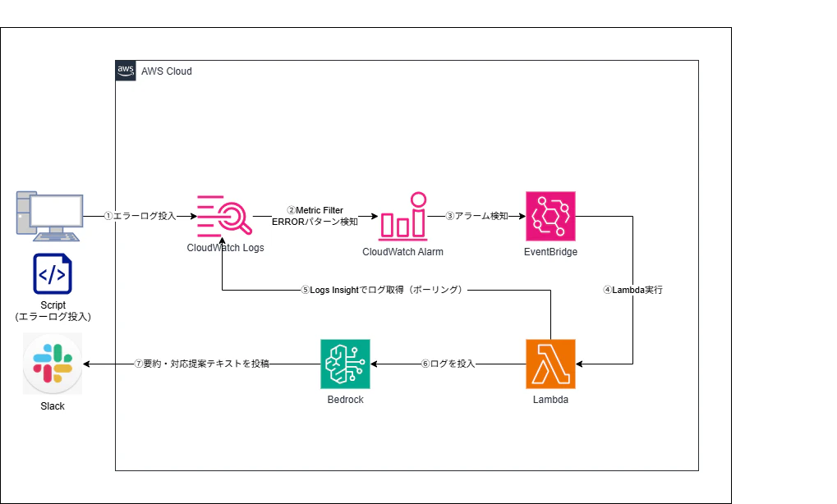Image resolution: width=837 pixels, height=504 pixels.
Task: Select the ③アラーム検知 arrow label
Action: point(477,216)
